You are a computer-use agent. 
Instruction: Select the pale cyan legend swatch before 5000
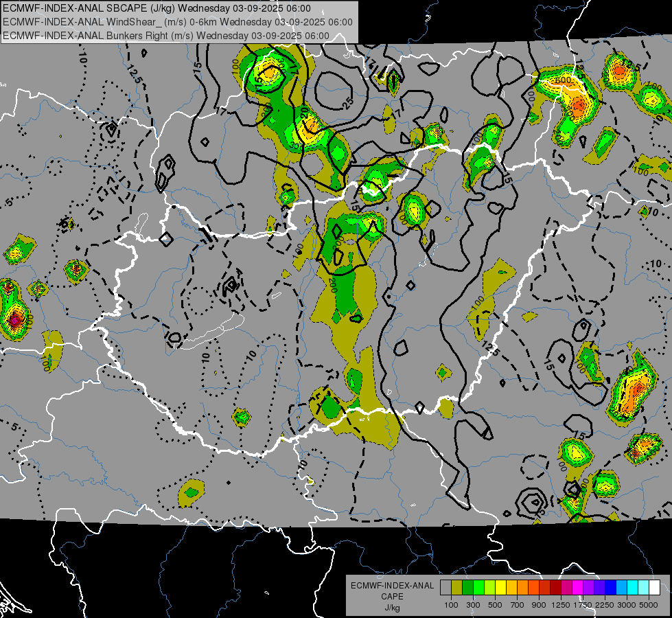[644, 587]
